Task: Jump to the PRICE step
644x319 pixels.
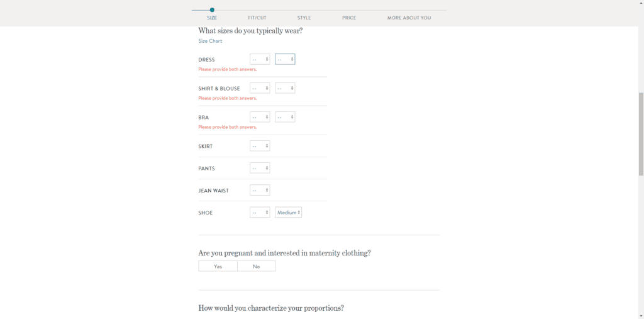Action: pos(349,18)
